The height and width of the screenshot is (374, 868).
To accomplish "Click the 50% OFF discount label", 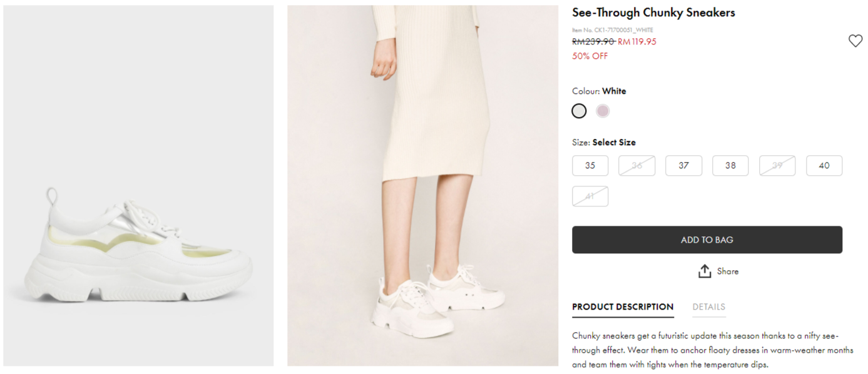I will 590,56.
